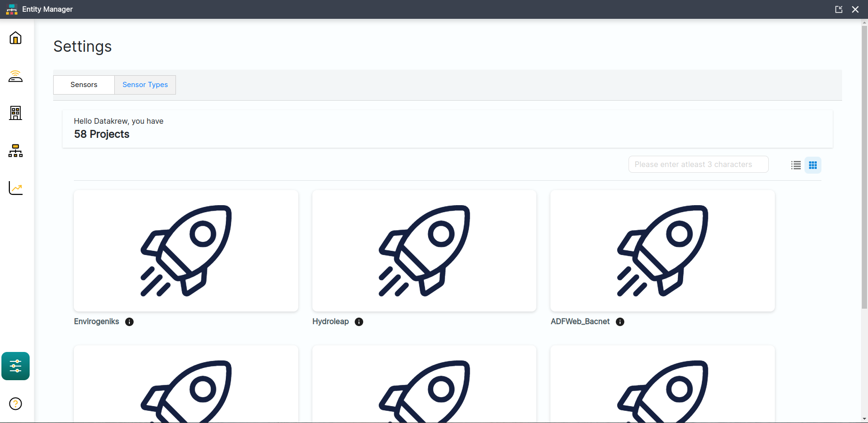Pop out the window with the external icon
This screenshot has width=868, height=423.
839,9
